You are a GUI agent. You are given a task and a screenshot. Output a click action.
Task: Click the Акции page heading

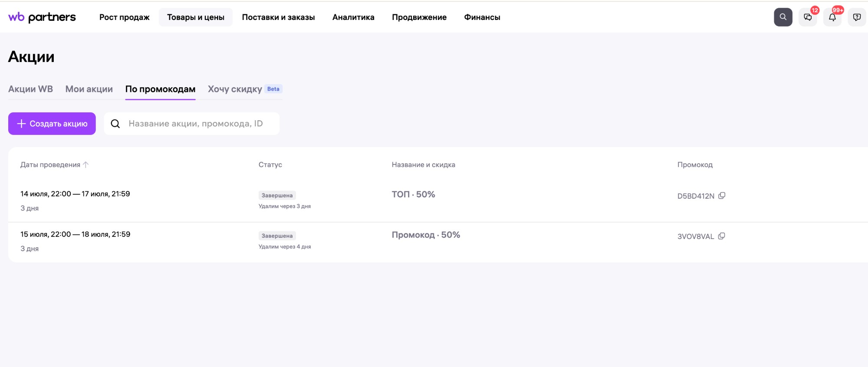tap(31, 57)
